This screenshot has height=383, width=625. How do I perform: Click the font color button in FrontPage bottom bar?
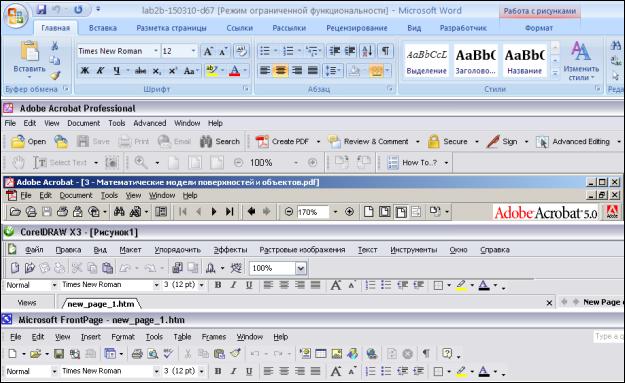(x=484, y=371)
